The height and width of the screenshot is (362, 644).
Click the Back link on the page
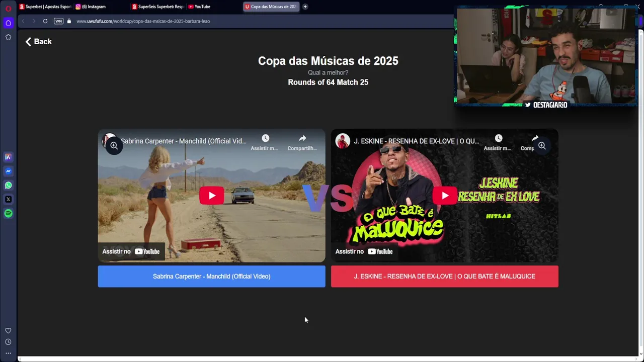pyautogui.click(x=39, y=42)
